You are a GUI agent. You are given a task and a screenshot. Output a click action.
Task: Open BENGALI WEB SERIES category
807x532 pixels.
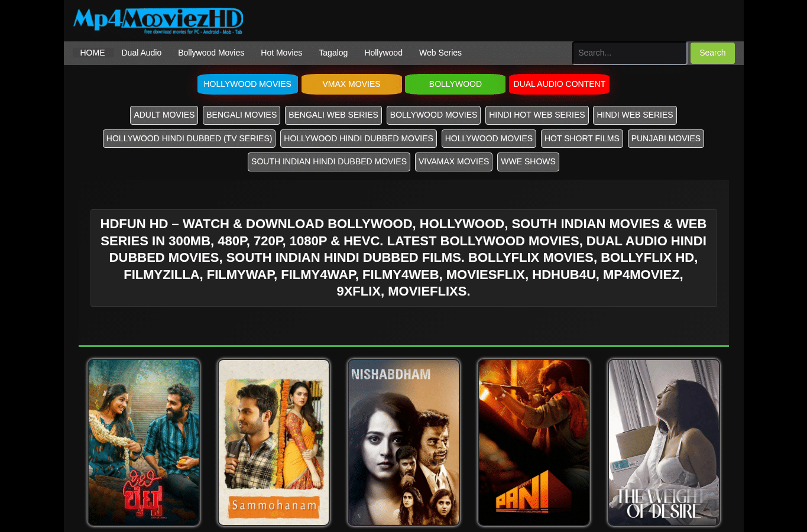(x=333, y=115)
